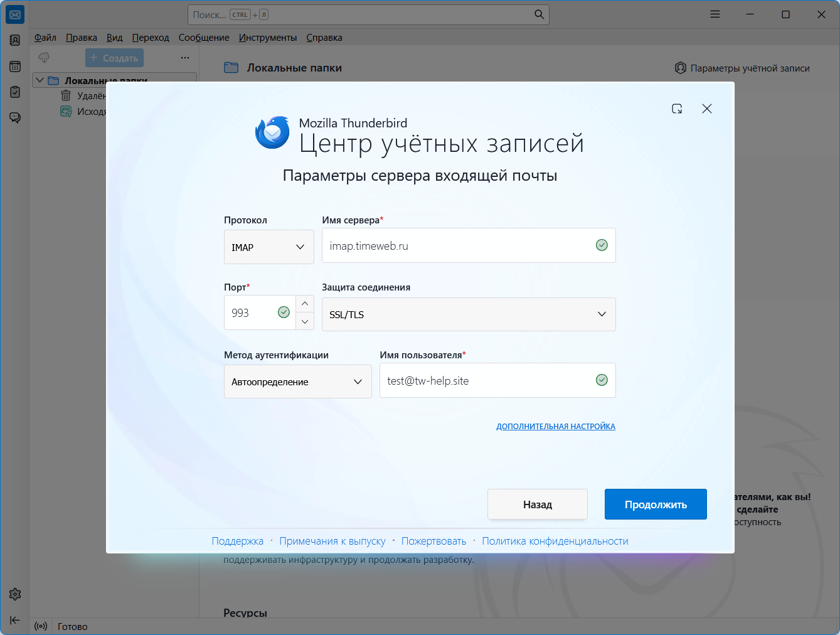Open the Tasks sidebar icon
The image size is (840, 635).
15,92
